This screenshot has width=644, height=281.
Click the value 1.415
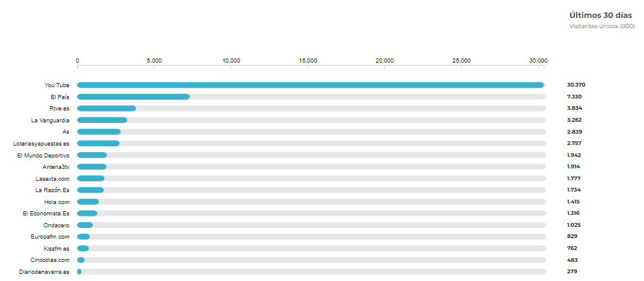pos(573,202)
